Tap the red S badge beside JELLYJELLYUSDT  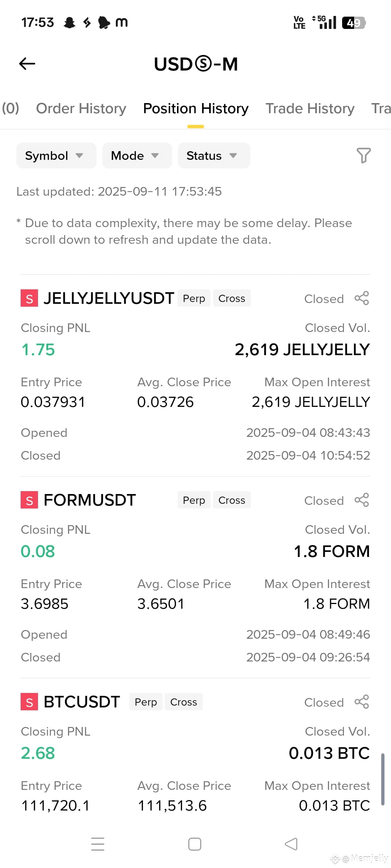[x=29, y=298]
